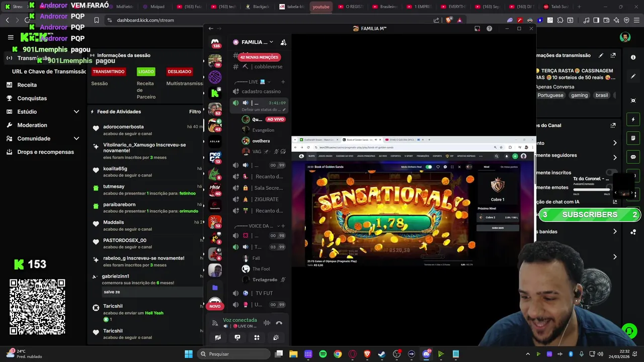Open the Kick server icon in Discord

(x=215, y=93)
